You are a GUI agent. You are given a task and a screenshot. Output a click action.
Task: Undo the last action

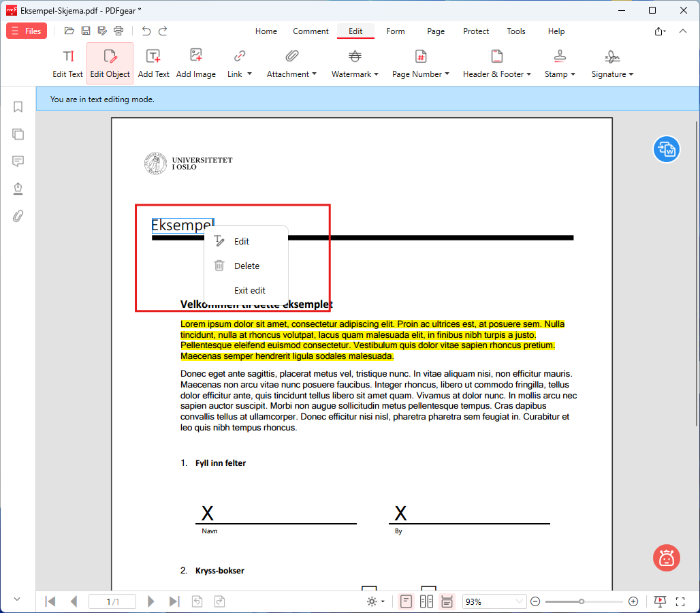coord(146,31)
